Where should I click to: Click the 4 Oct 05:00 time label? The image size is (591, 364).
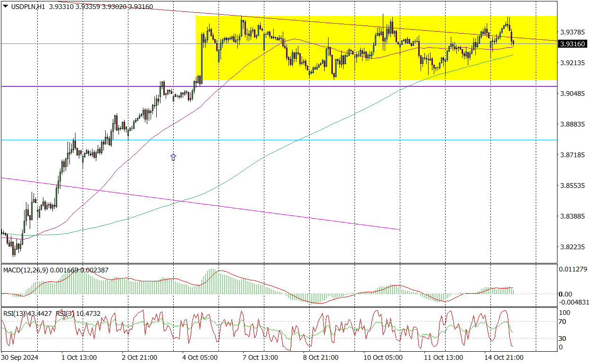[201, 357]
